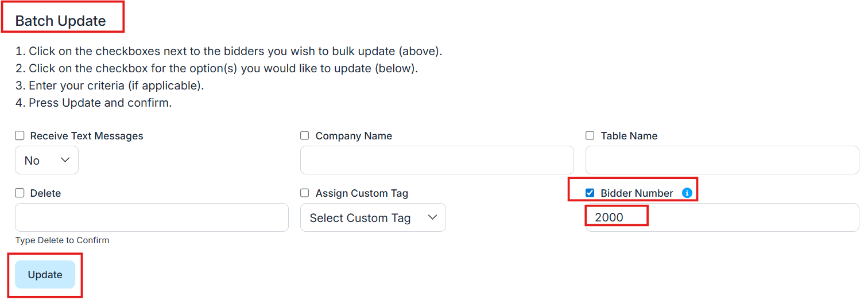Click the Batch Update heading

coord(60,21)
